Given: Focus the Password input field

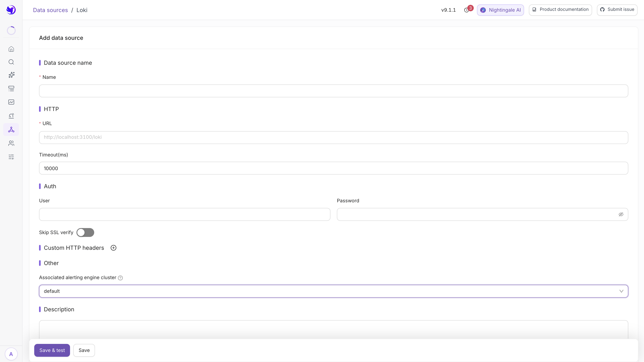Looking at the screenshot, I should pyautogui.click(x=483, y=214).
